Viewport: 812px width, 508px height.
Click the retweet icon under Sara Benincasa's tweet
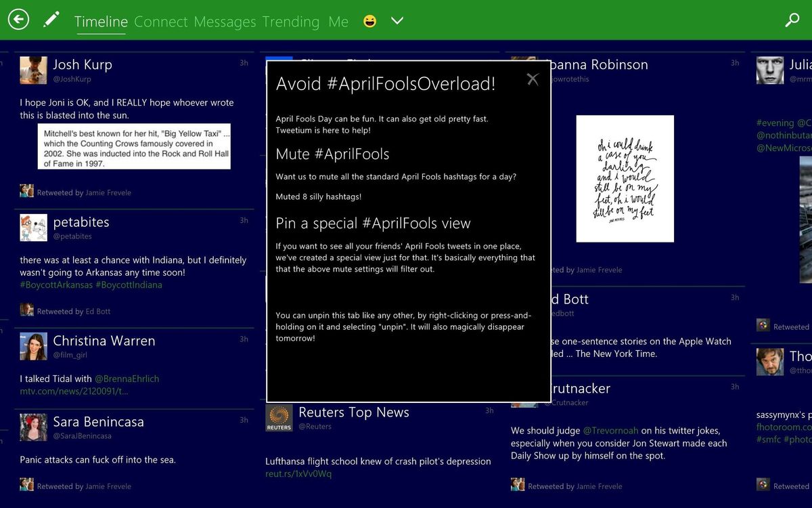coord(27,485)
